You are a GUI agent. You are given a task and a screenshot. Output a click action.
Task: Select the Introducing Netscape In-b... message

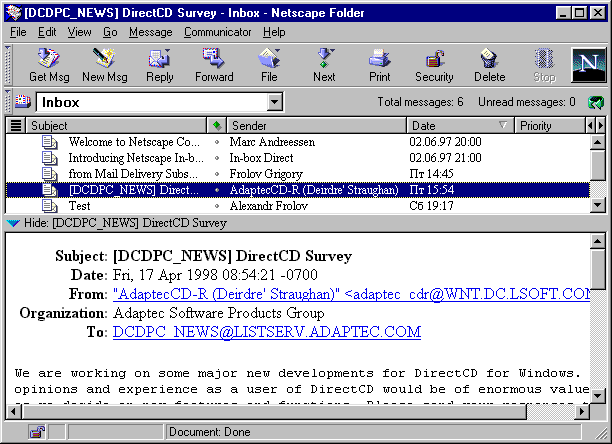(298, 158)
